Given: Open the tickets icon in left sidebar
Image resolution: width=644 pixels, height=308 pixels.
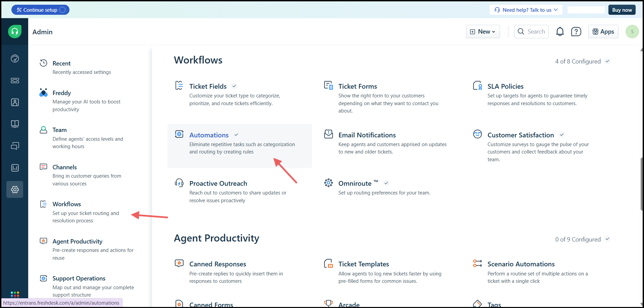Looking at the screenshot, I should tap(15, 81).
